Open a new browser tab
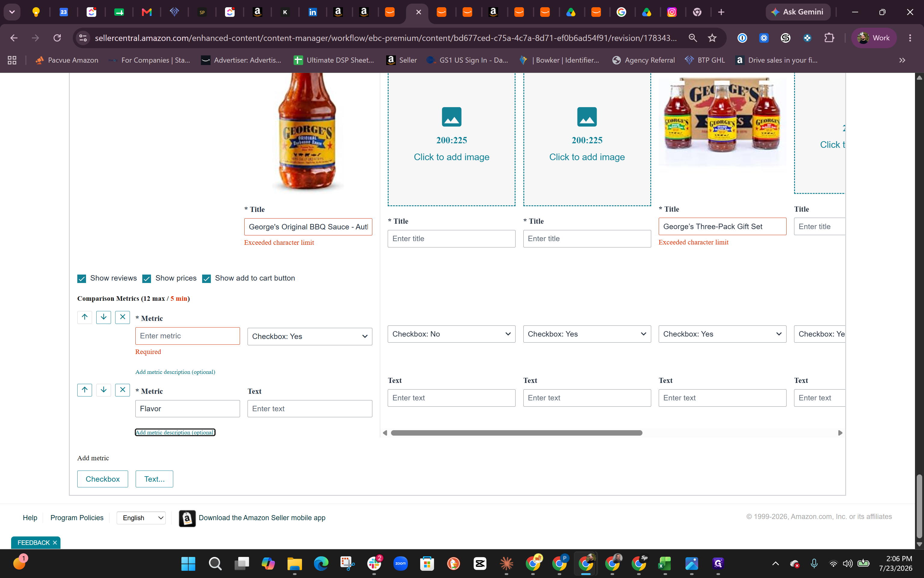 721,12
